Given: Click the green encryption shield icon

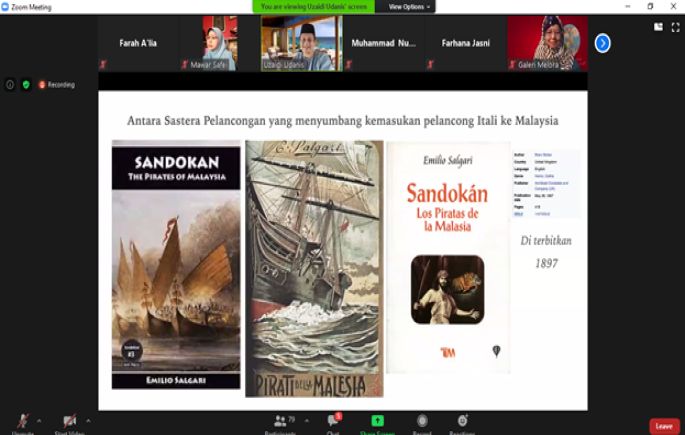Looking at the screenshot, I should pyautogui.click(x=26, y=85).
